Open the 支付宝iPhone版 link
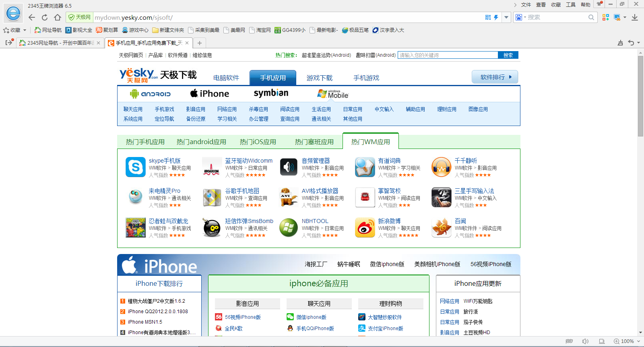The image size is (644, 347). pos(385,328)
